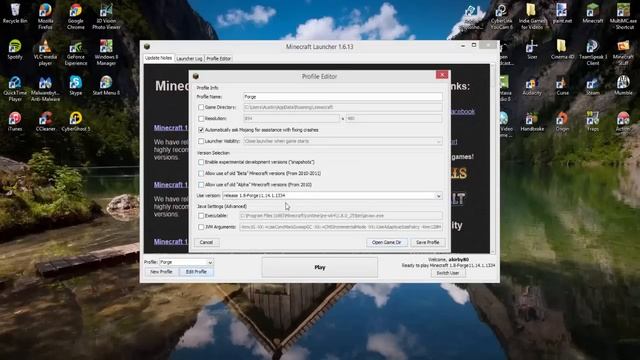Viewport: 640px width, 360px height.
Task: Click the Profile Name text field
Action: click(x=343, y=97)
